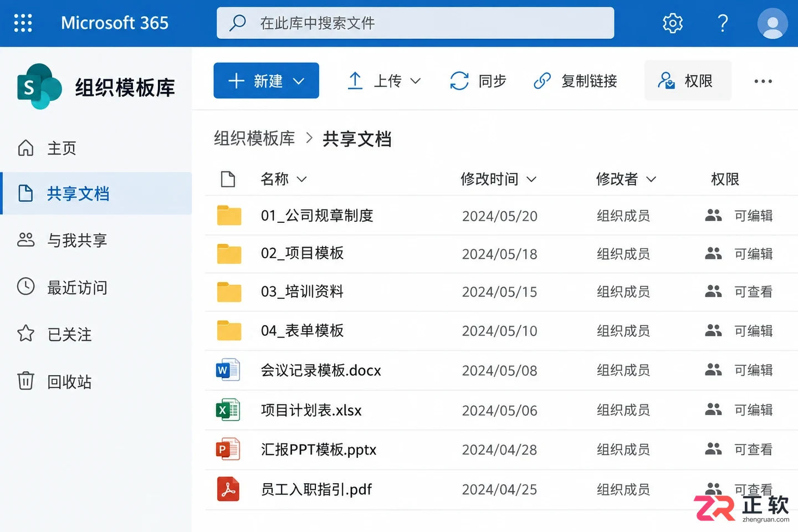Click the Microsoft 365 title text
Viewport: 798px width, 532px height.
point(115,23)
